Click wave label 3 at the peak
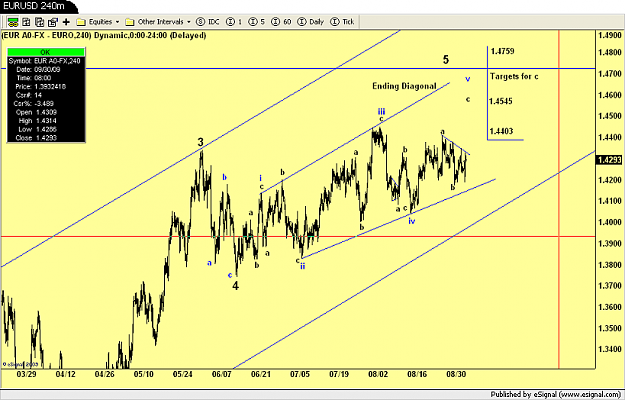This screenshot has width=625, height=400. pyautogui.click(x=201, y=142)
